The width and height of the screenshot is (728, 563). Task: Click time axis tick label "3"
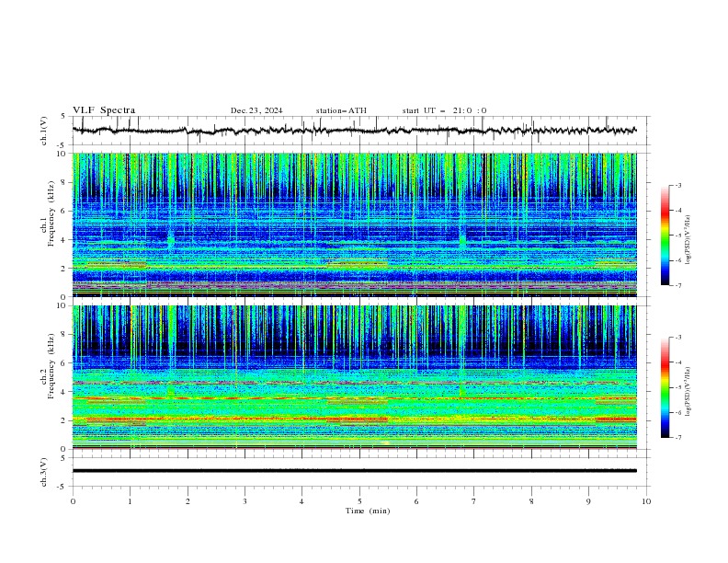click(x=245, y=501)
